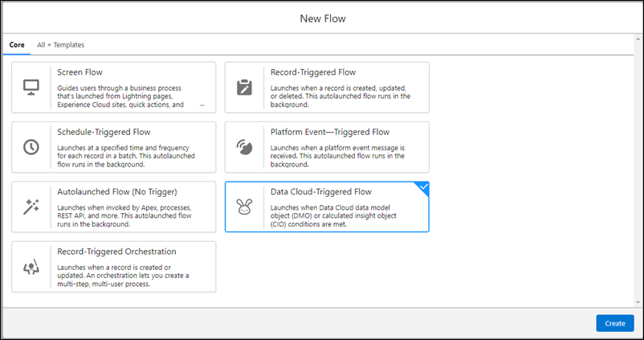Click the New Flow dialog heading
Image resolution: width=644 pixels, height=340 pixels.
tap(323, 18)
